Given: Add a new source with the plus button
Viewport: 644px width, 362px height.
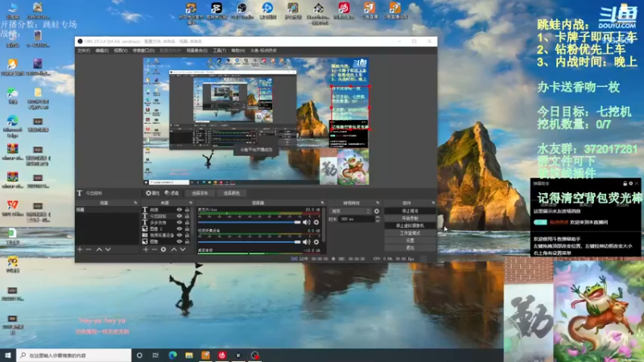Looking at the screenshot, I should click(x=146, y=249).
